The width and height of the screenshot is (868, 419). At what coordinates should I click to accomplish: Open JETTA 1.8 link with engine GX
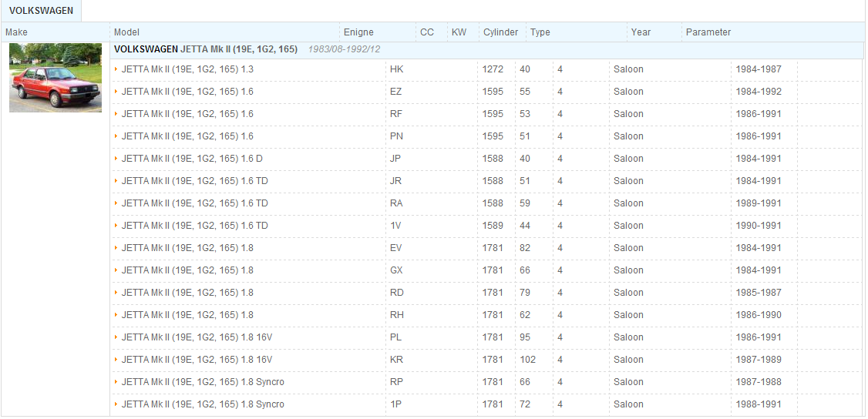(x=187, y=270)
